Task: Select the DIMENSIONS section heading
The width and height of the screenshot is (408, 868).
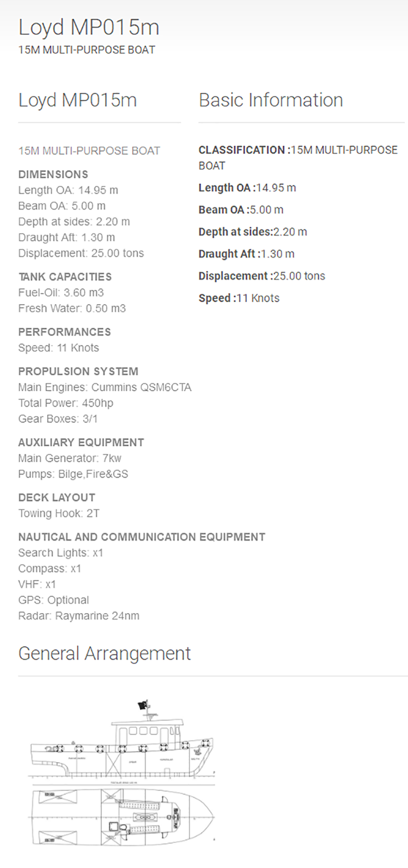Action: click(53, 174)
